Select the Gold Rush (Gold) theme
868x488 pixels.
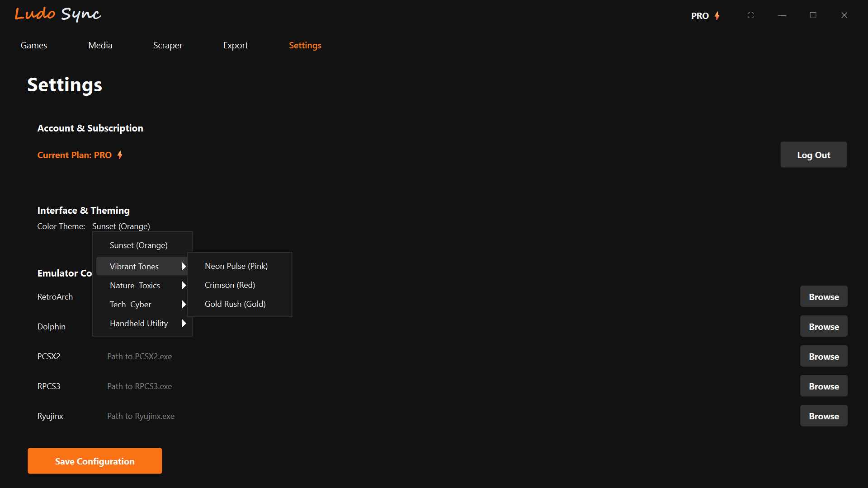pyautogui.click(x=235, y=304)
